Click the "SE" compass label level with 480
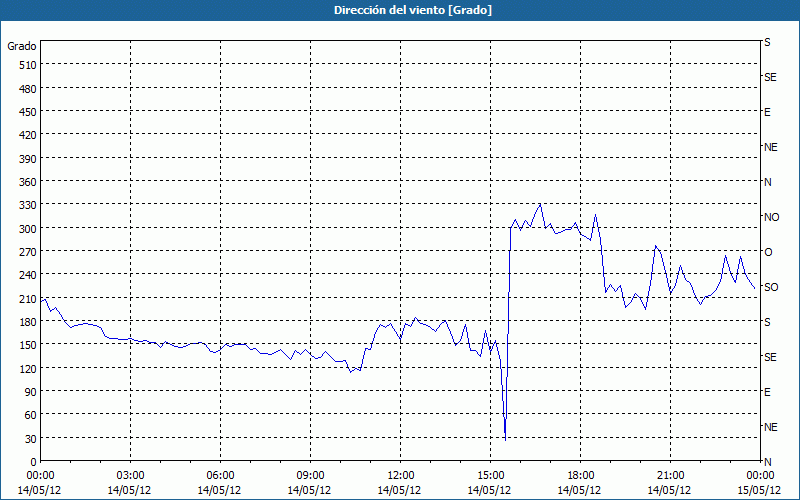Image resolution: width=800 pixels, height=500 pixels. pos(770,78)
